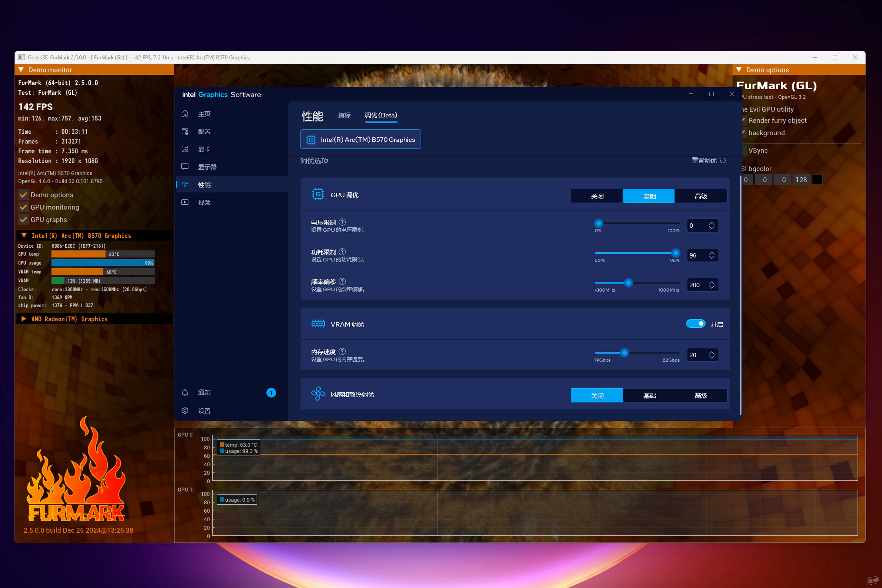The height and width of the screenshot is (588, 882).
Task: Switch to the 指标 tab
Action: [x=344, y=115]
